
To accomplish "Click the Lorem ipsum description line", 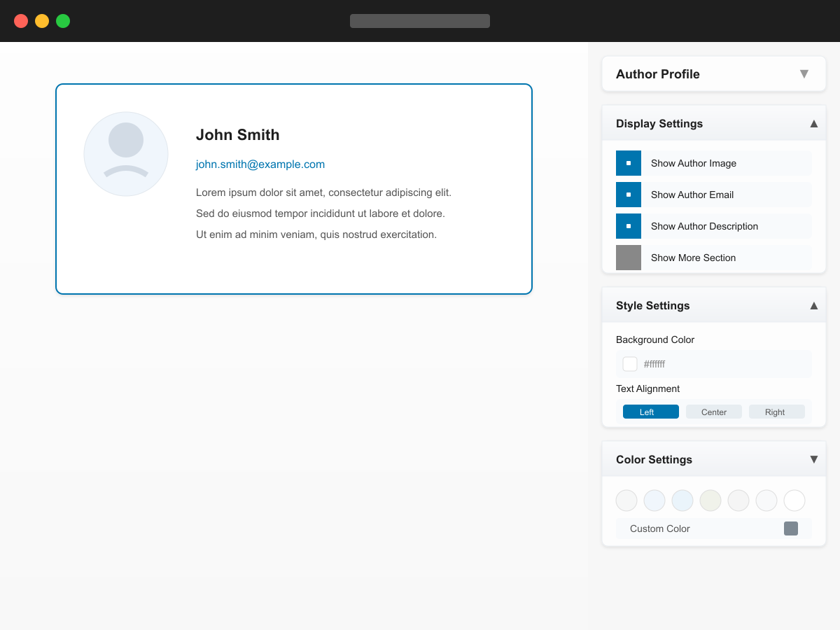I will [323, 192].
